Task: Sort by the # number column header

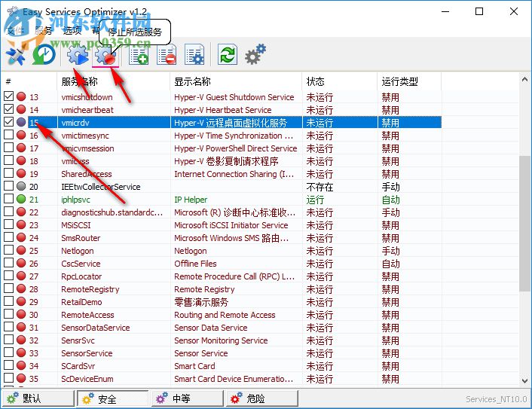Action: pyautogui.click(x=29, y=81)
